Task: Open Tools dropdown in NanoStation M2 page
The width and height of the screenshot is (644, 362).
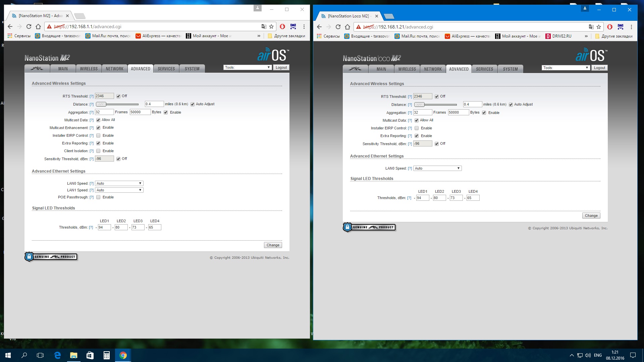Action: pyautogui.click(x=247, y=67)
